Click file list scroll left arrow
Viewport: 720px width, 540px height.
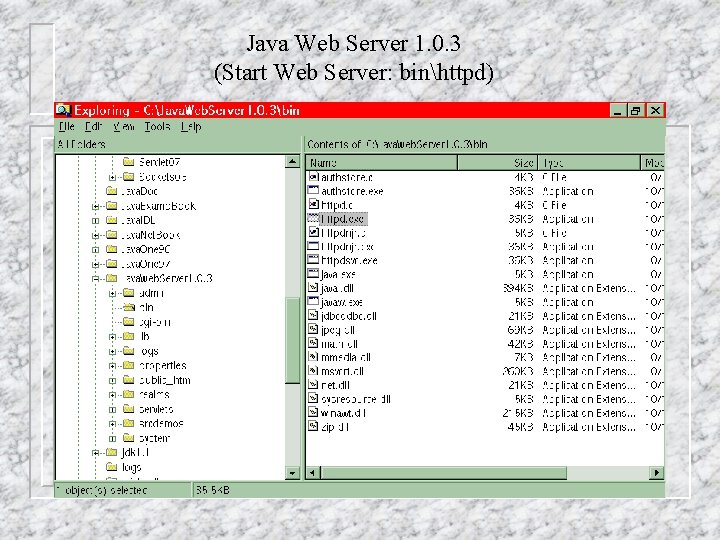[313, 472]
